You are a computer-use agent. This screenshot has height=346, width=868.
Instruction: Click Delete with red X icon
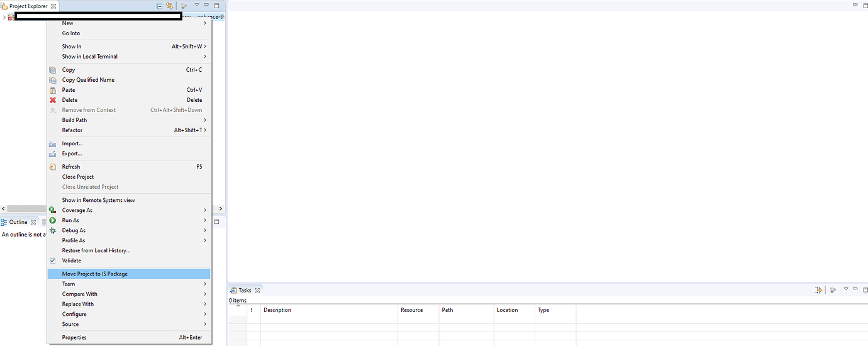tap(129, 100)
